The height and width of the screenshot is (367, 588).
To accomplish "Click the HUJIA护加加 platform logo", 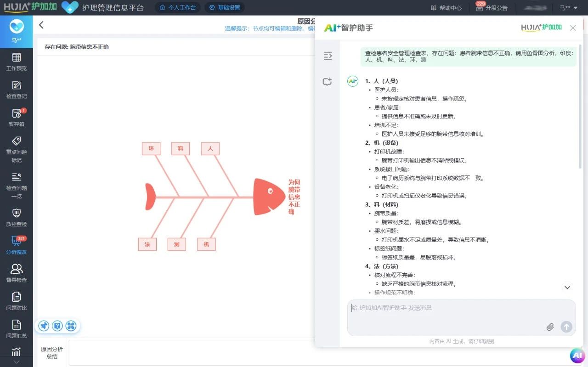I will coord(30,7).
